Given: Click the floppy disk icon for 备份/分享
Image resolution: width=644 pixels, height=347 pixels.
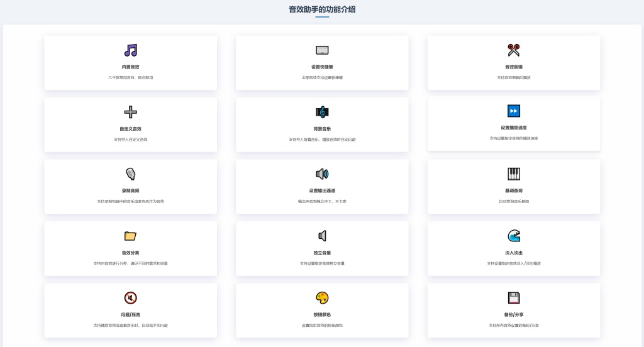Looking at the screenshot, I should click(514, 298).
